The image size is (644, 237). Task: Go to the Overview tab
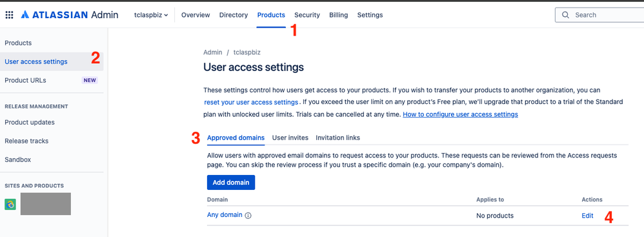coord(196,15)
